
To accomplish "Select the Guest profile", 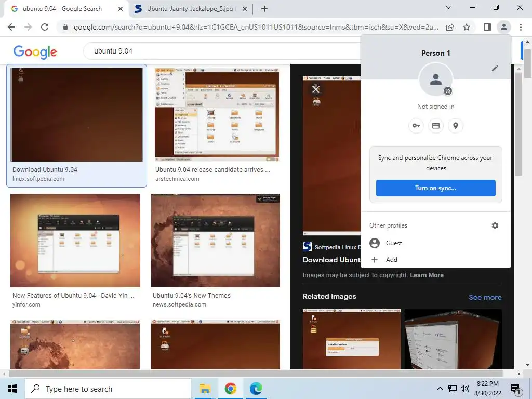I will pos(436,243).
